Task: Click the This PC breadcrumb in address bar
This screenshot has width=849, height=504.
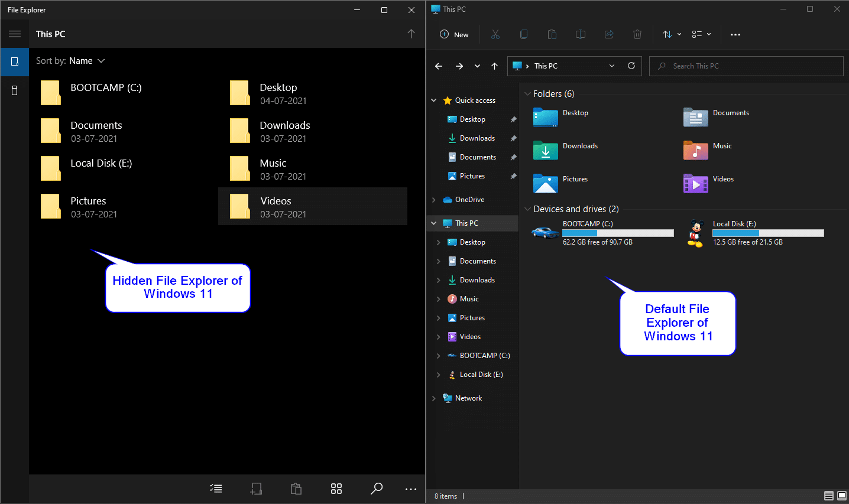Action: tap(546, 66)
